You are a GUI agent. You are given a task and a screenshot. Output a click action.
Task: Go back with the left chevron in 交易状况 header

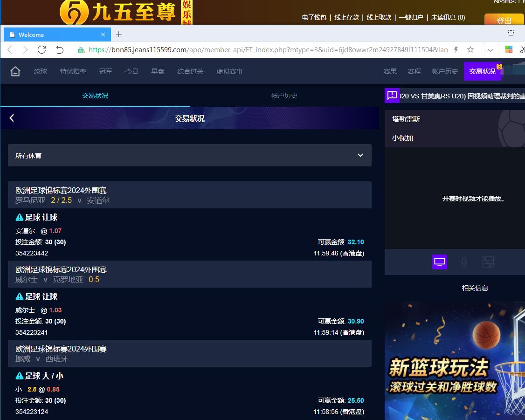(x=12, y=118)
